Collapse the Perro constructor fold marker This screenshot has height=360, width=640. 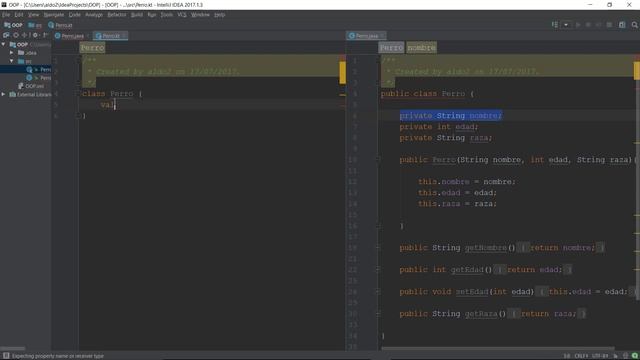378,160
